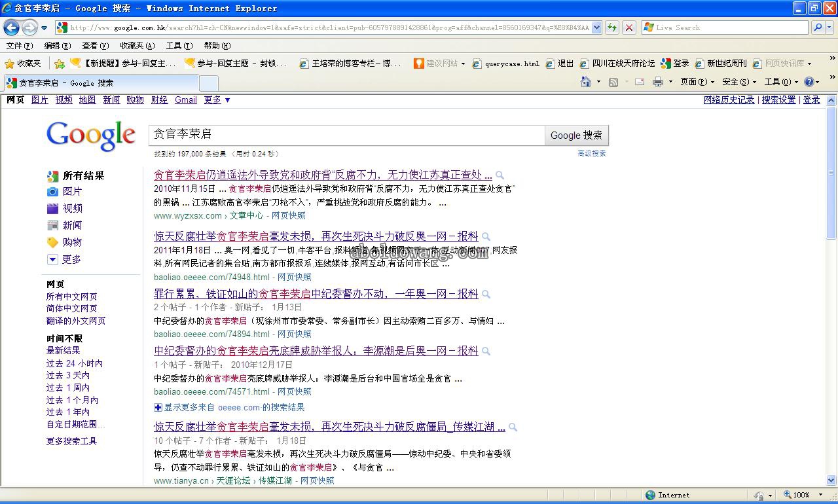Filter by 购物 tag icon in sidebar
Image resolution: width=838 pixels, height=504 pixels.
(53, 243)
